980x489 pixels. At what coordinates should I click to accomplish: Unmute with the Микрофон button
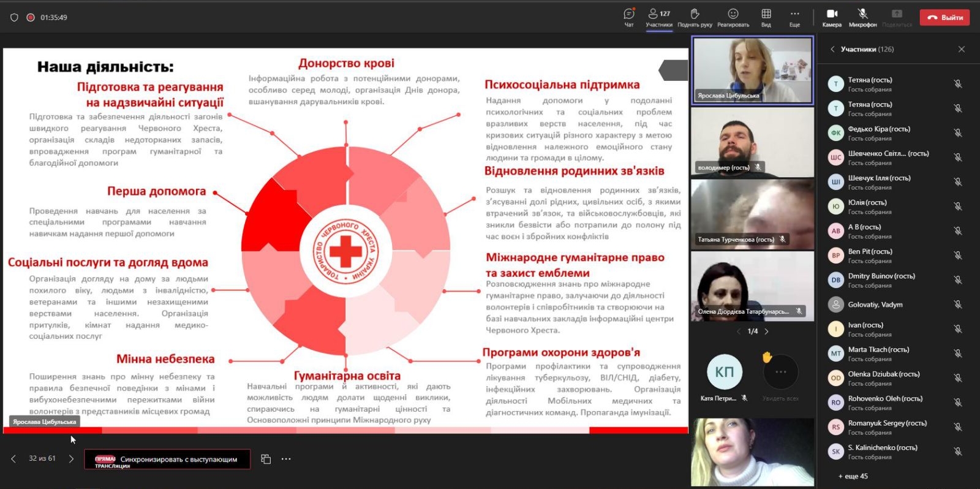(x=862, y=17)
